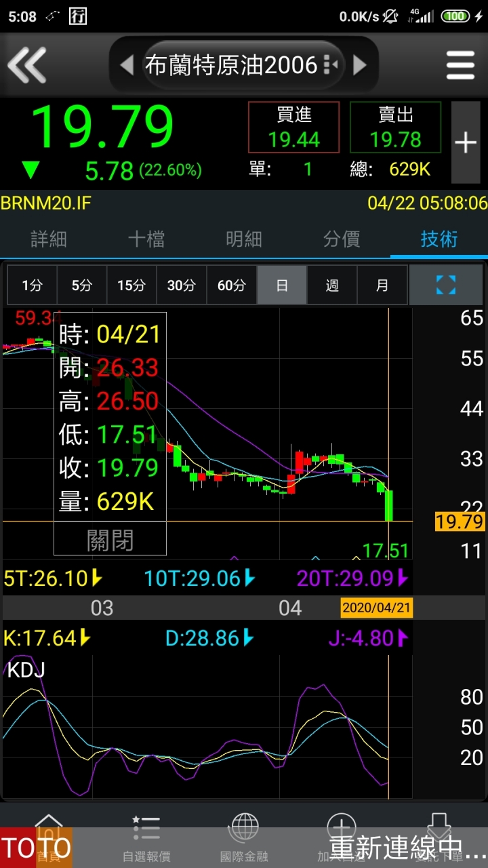
Task: Tap the large 19.79 last price
Action: tap(102, 127)
